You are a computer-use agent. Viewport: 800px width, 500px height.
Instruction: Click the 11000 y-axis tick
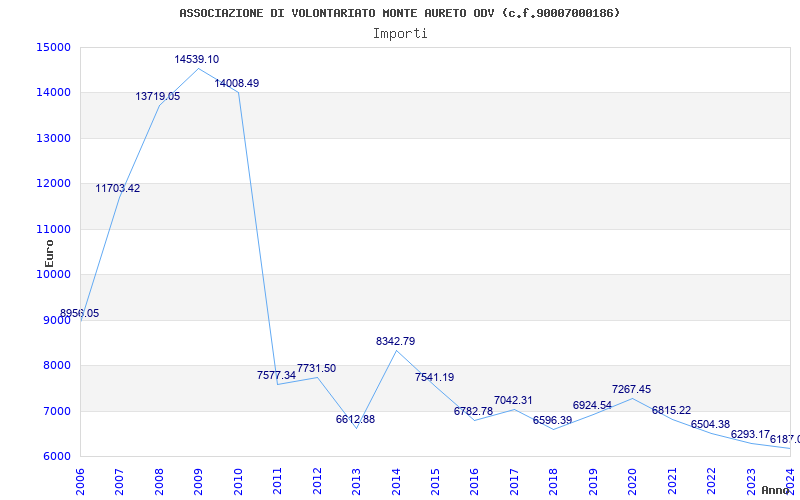53,229
